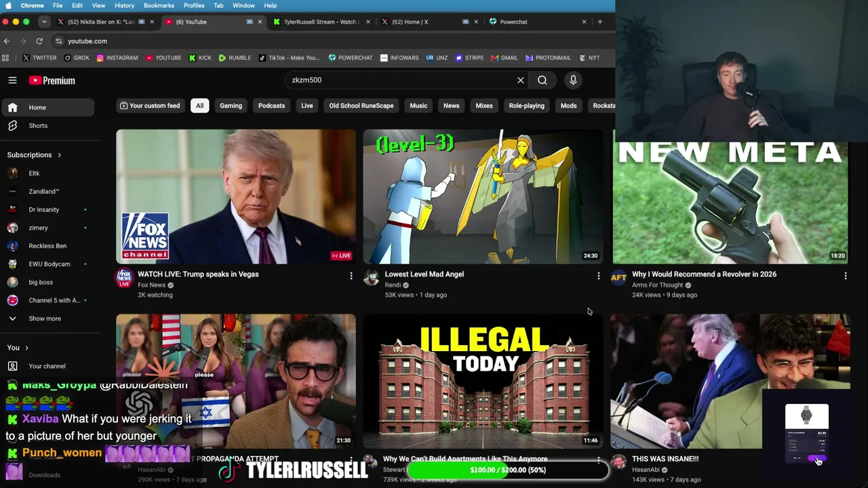
Task: Open the POWERCHAT bookmark
Action: (x=351, y=58)
